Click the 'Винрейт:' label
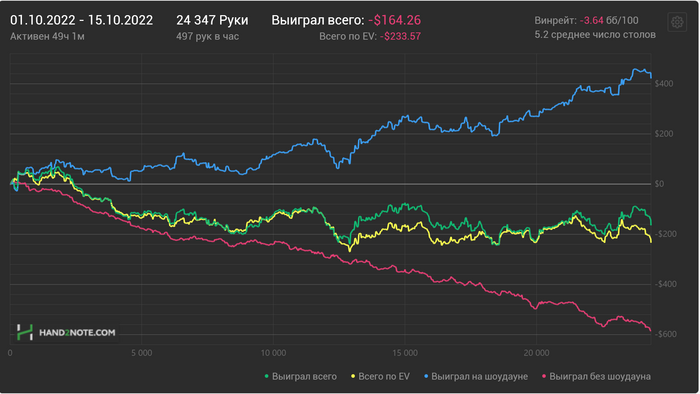The width and height of the screenshot is (700, 394). point(555,21)
